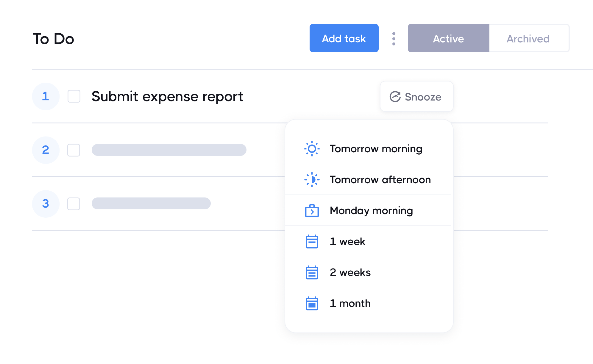Tick the checkbox for task 3

[x=74, y=204]
